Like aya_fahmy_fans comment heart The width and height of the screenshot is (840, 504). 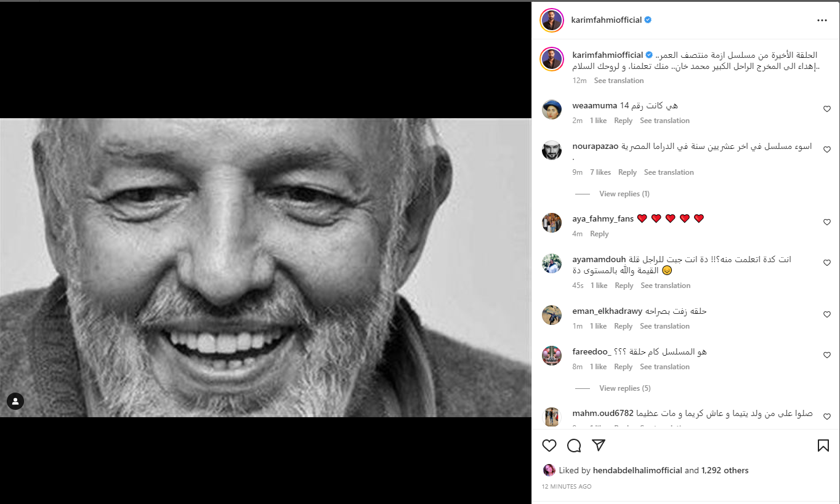pos(827,222)
